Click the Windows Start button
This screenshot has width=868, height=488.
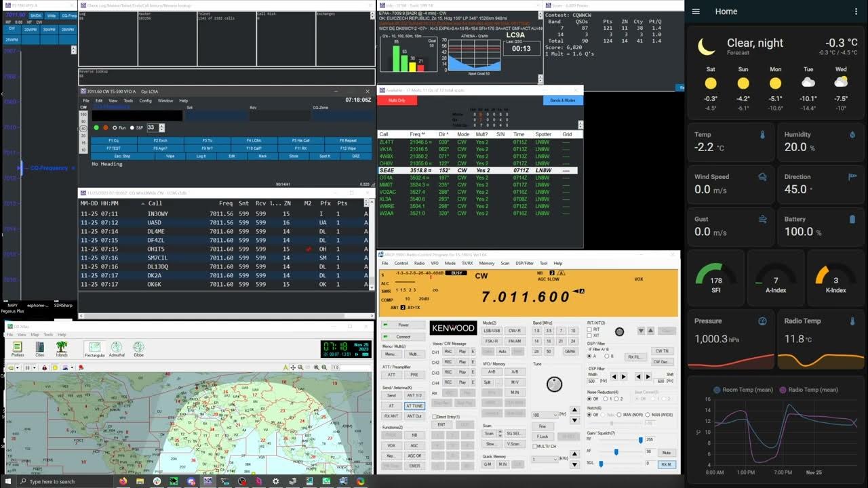(x=9, y=481)
